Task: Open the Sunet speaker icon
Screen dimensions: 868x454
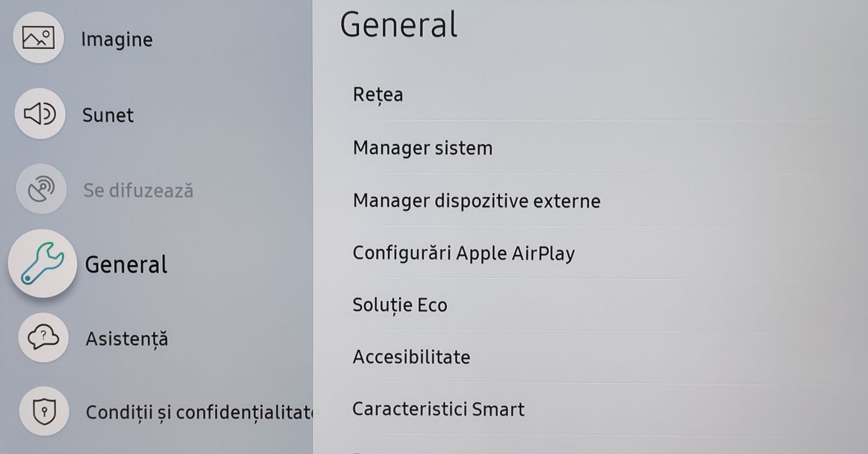Action: pos(40,113)
